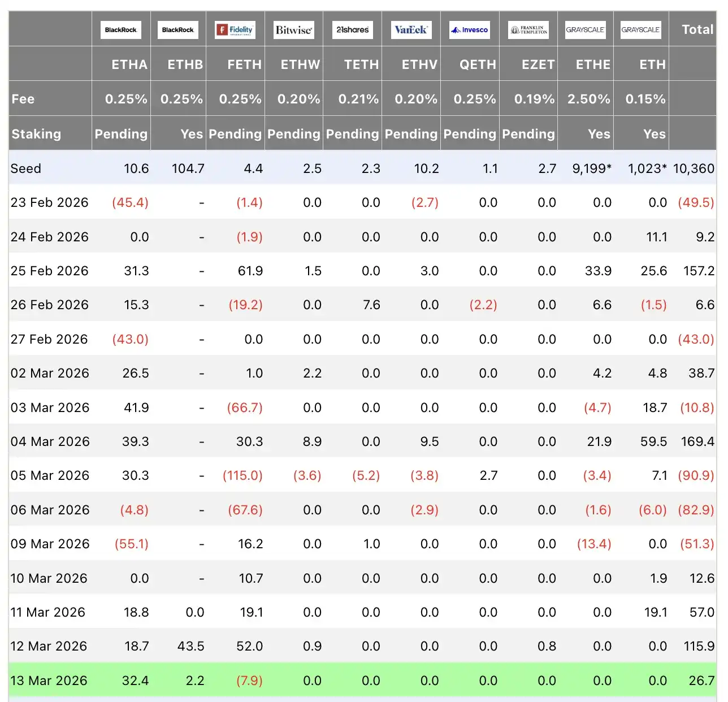Click the VanEck logo
Image resolution: width=728 pixels, height=702 pixels.
pyautogui.click(x=411, y=30)
